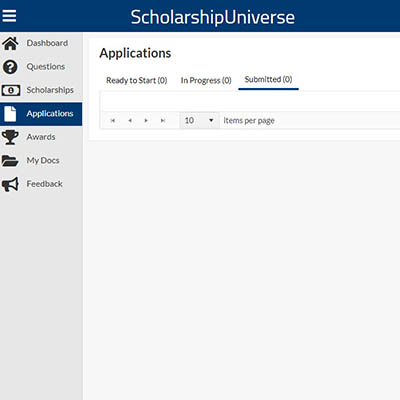Image resolution: width=400 pixels, height=400 pixels.
Task: Click the Applications document icon
Action: [10, 114]
